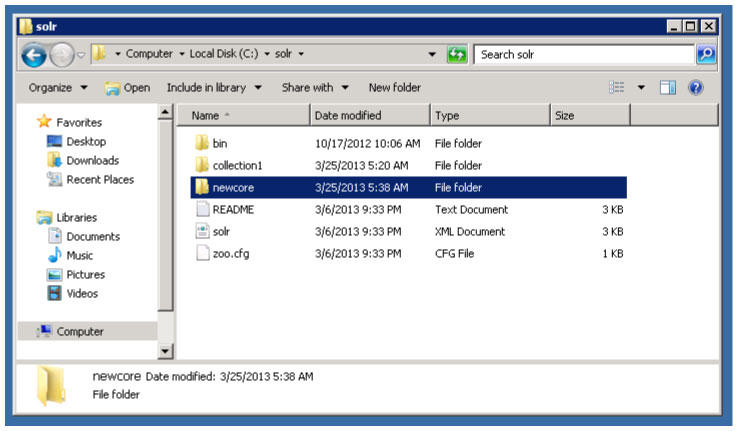Click Computer in the address breadcrumb
The width and height of the screenshot is (741, 431).
pyautogui.click(x=149, y=54)
